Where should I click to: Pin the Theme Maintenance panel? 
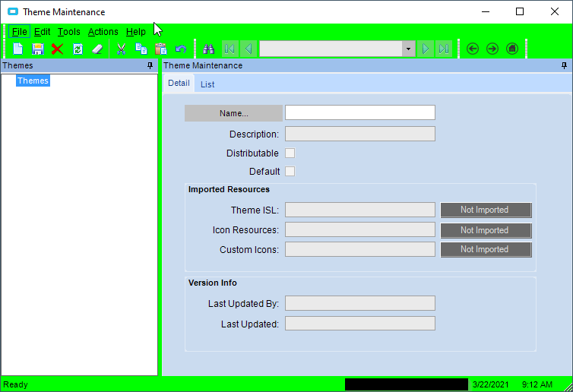(564, 65)
